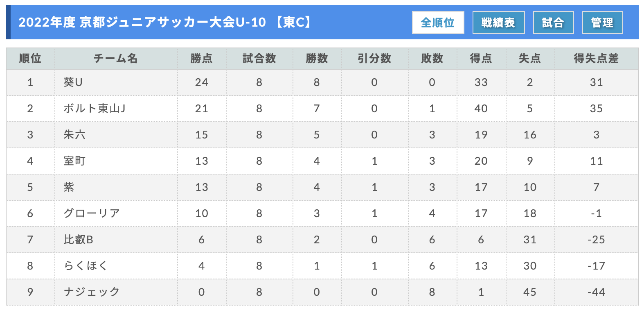
Task: Click the 管理 button
Action: point(602,23)
